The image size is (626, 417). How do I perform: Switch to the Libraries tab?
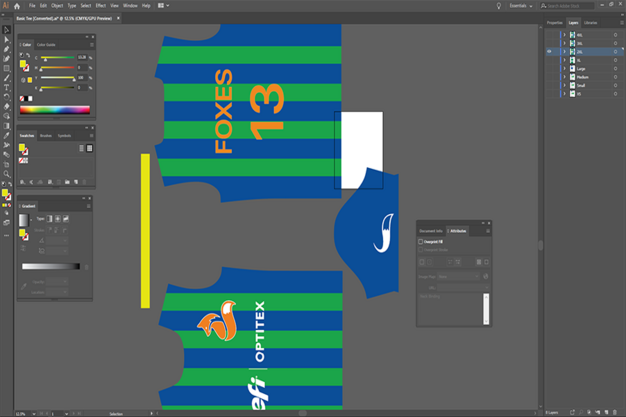point(591,21)
